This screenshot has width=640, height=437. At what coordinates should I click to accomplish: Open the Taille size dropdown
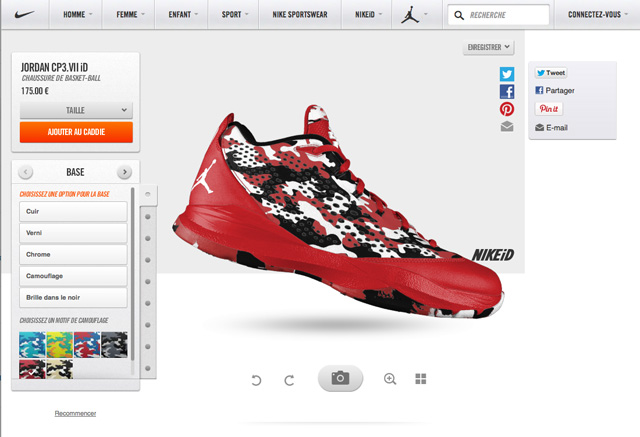coord(76,110)
